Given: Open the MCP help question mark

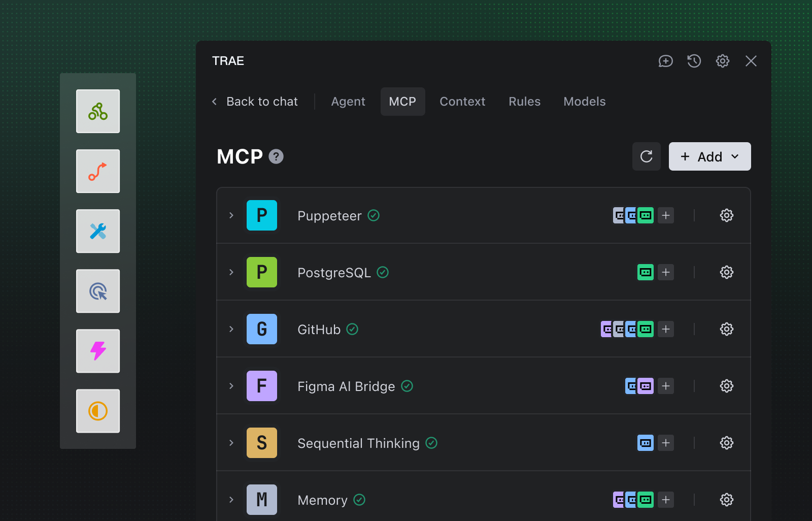Looking at the screenshot, I should click(276, 156).
